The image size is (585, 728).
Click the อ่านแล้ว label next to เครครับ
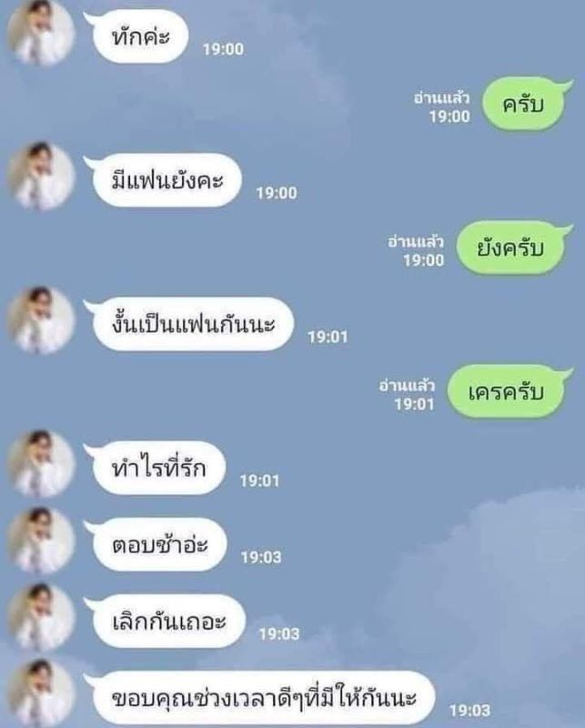(407, 386)
